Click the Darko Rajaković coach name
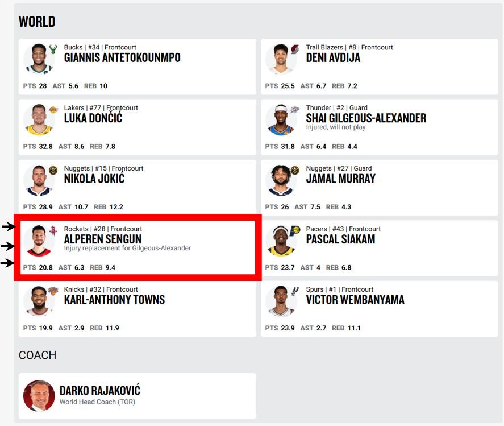The image size is (504, 426). [x=100, y=391]
